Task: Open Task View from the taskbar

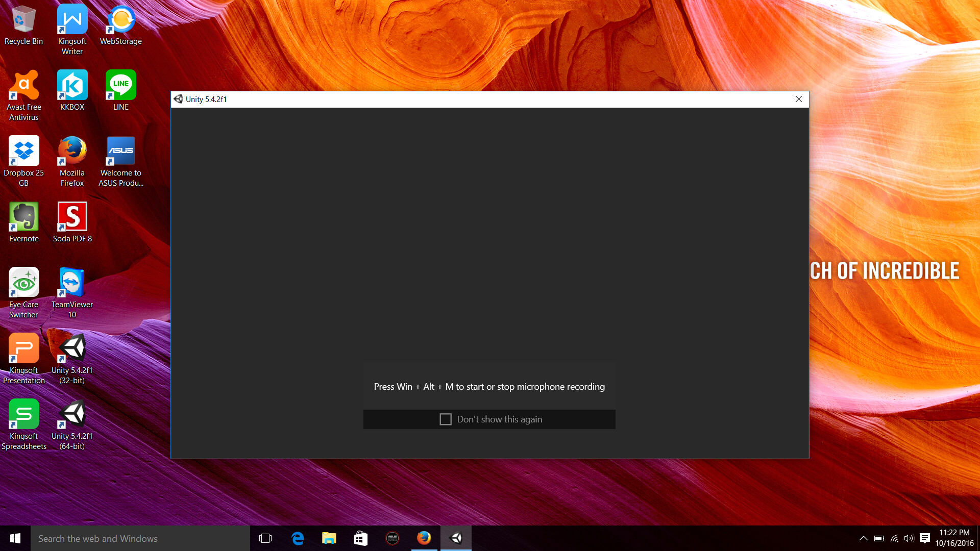Action: pyautogui.click(x=265, y=538)
